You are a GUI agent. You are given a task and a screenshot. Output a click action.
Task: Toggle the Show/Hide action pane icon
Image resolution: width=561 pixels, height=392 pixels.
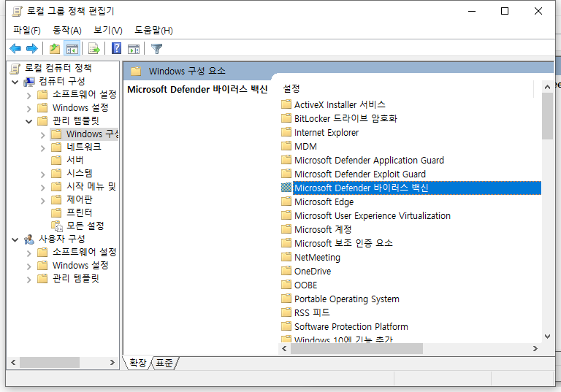click(x=134, y=48)
